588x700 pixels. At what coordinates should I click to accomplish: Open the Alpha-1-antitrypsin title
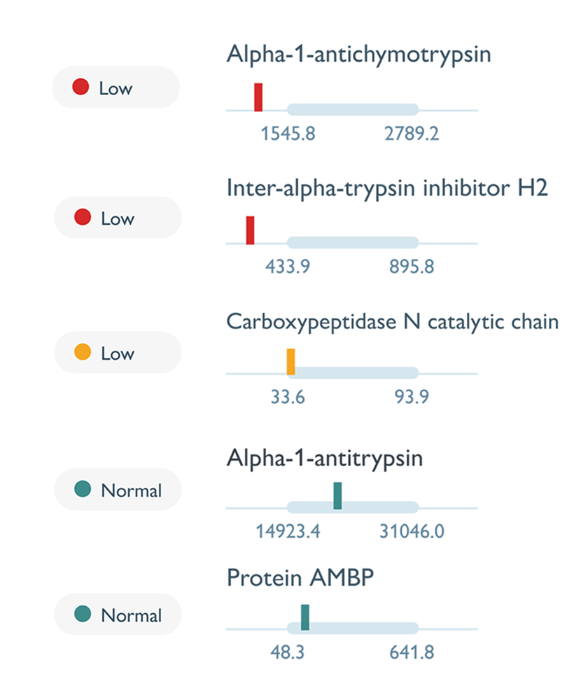[325, 458]
